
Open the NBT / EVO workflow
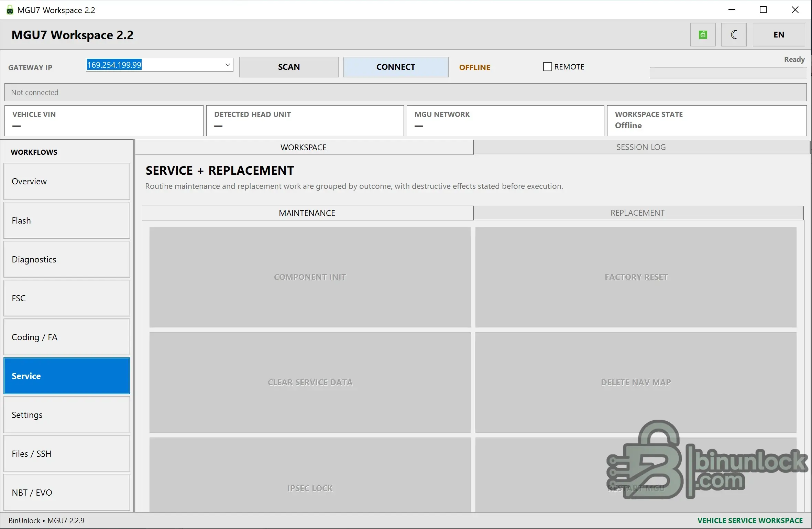click(67, 493)
